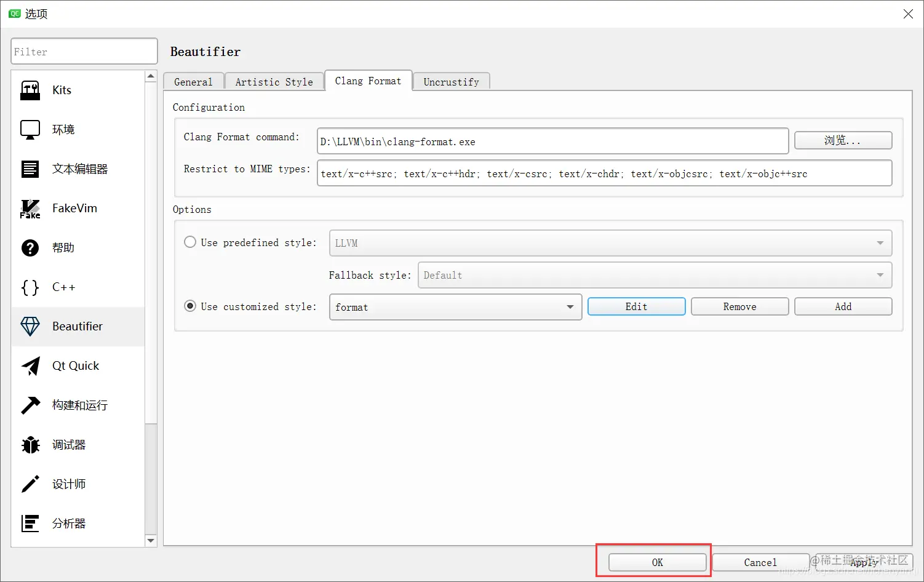
Task: Select Kits category label
Action: click(62, 90)
